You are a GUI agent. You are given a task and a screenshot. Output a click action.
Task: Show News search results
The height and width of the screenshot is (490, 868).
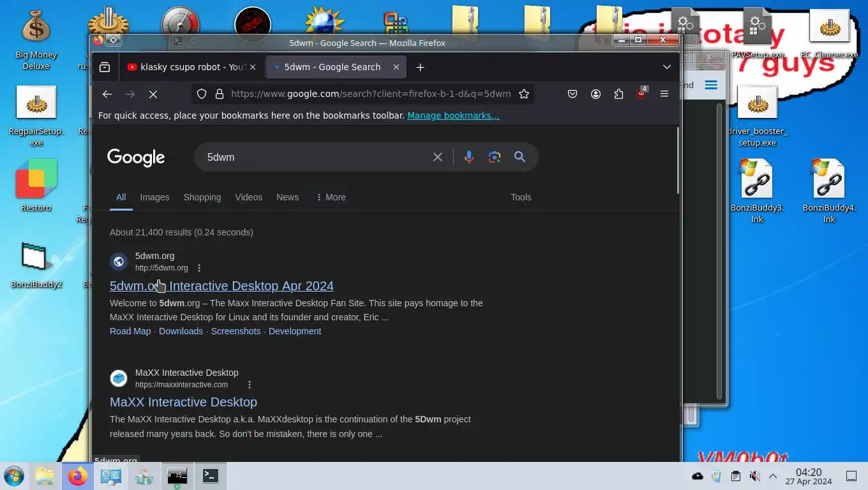tap(287, 197)
